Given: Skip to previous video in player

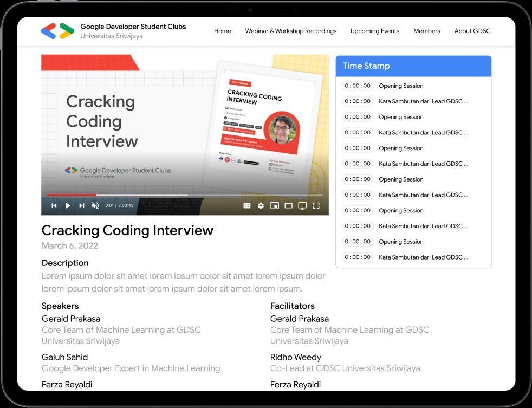Looking at the screenshot, I should 54,205.
